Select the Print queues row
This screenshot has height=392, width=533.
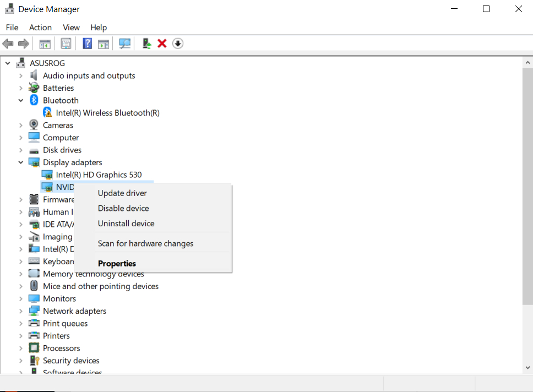coord(66,323)
